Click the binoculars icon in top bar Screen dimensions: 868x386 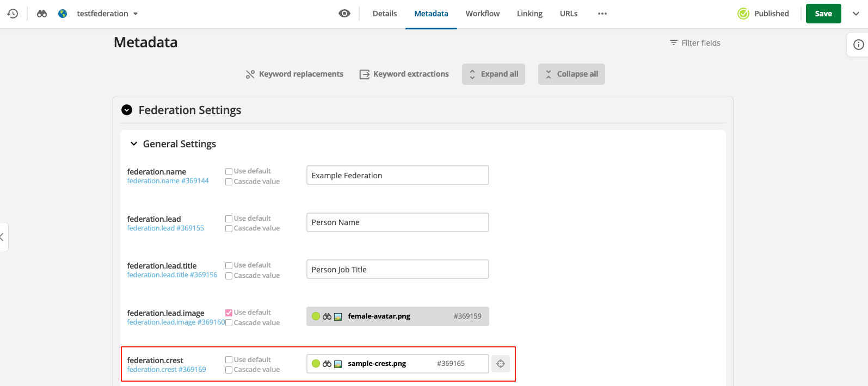(42, 14)
